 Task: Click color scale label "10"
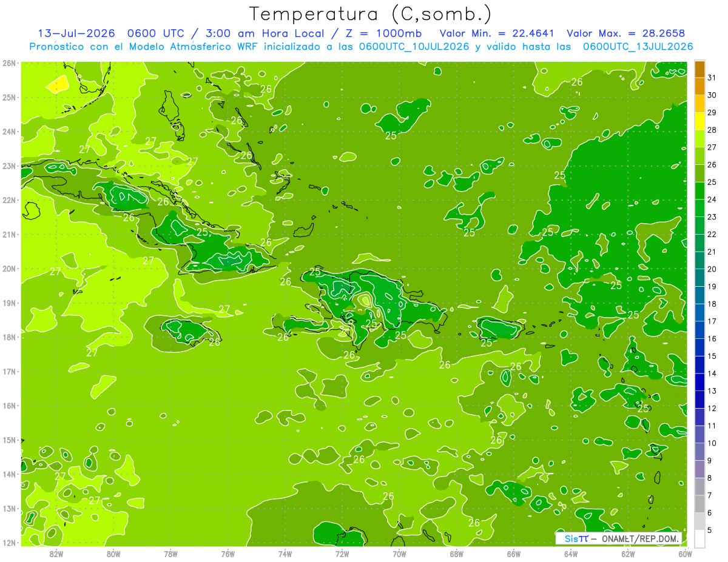point(712,443)
